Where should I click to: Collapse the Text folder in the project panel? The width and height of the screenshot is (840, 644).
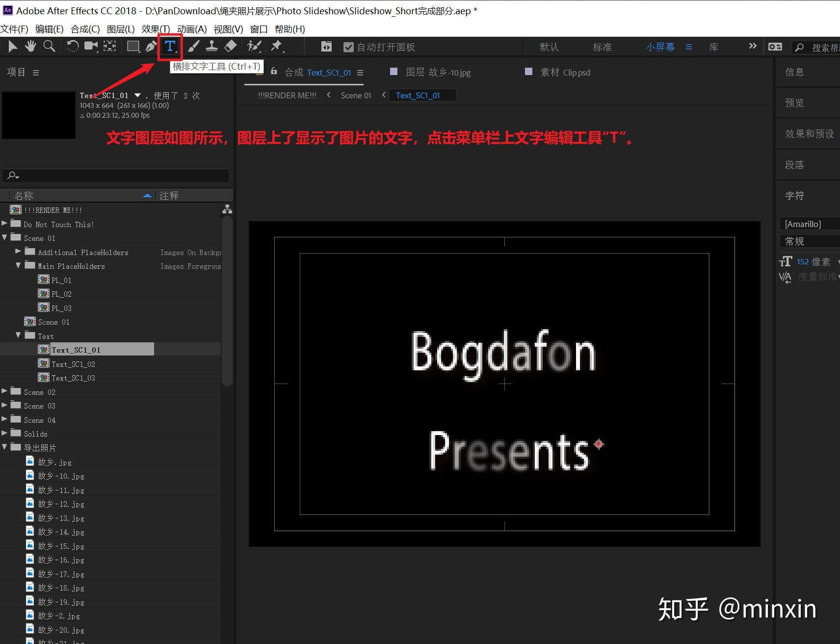pyautogui.click(x=18, y=335)
